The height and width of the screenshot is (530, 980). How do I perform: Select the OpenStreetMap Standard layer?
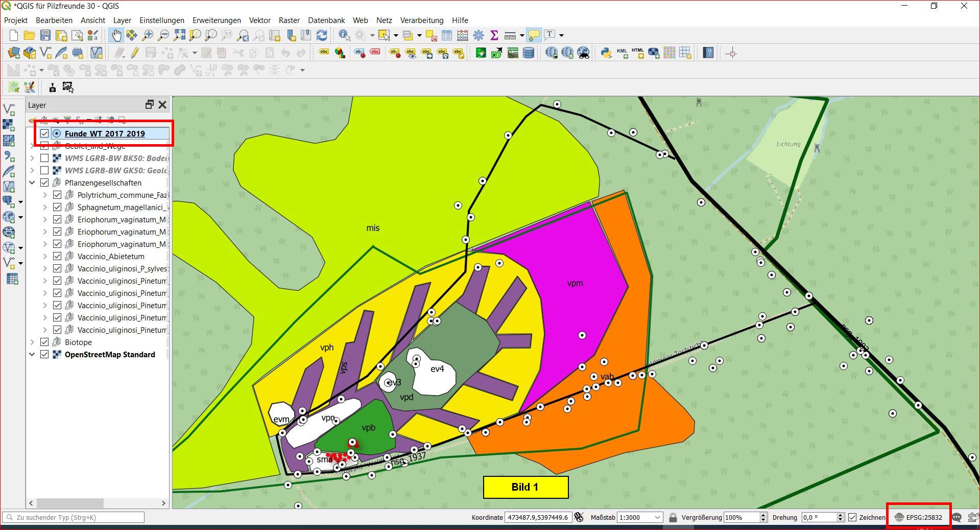(x=110, y=354)
